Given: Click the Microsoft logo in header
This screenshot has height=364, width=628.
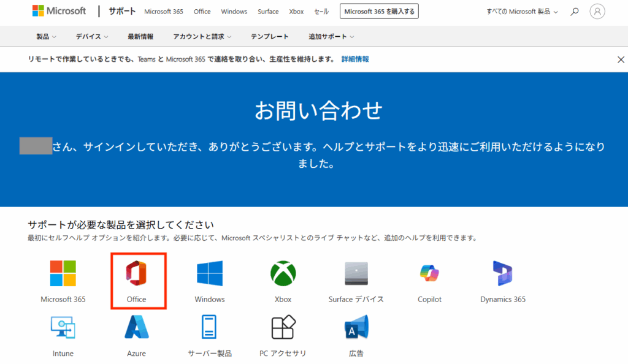Looking at the screenshot, I should coord(59,11).
